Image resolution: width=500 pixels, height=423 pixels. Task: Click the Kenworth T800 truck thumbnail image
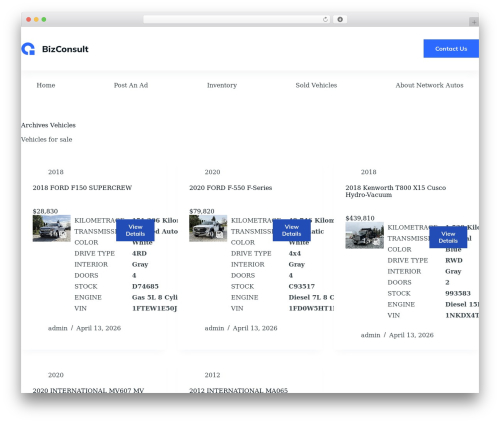364,235
